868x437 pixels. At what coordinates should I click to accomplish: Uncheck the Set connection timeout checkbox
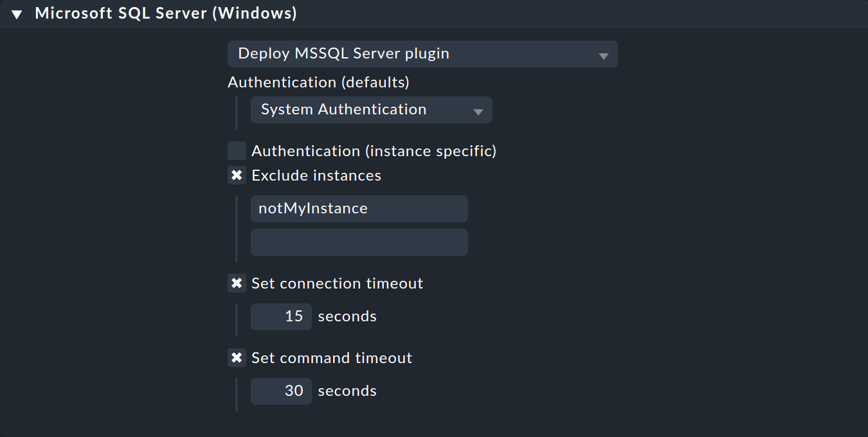(237, 283)
